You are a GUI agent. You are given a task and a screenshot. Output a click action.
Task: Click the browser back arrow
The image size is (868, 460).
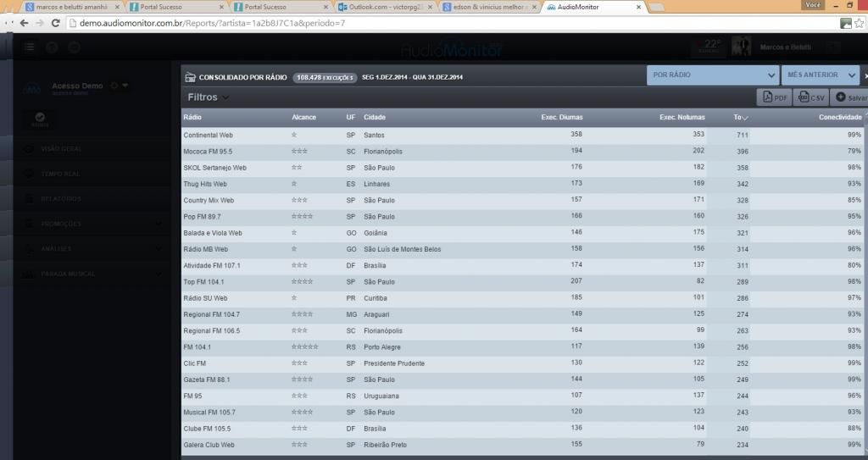pyautogui.click(x=24, y=23)
